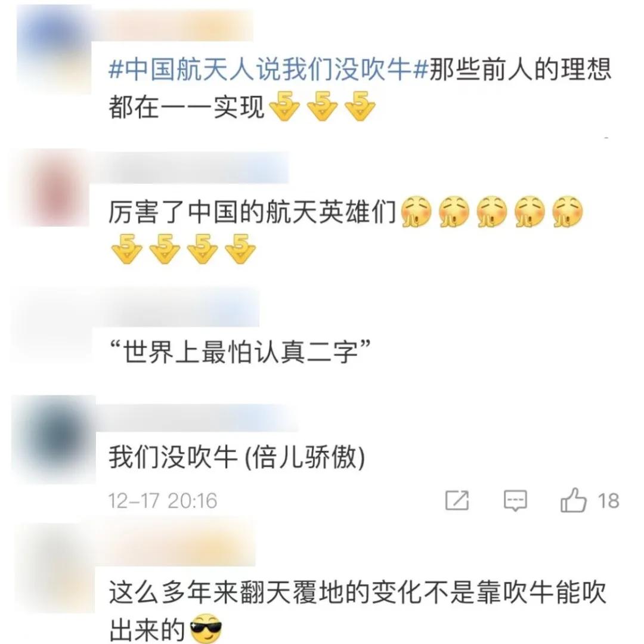Like the comment with thumbs-up icon
Image resolution: width=644 pixels, height=644 pixels.
tap(573, 500)
